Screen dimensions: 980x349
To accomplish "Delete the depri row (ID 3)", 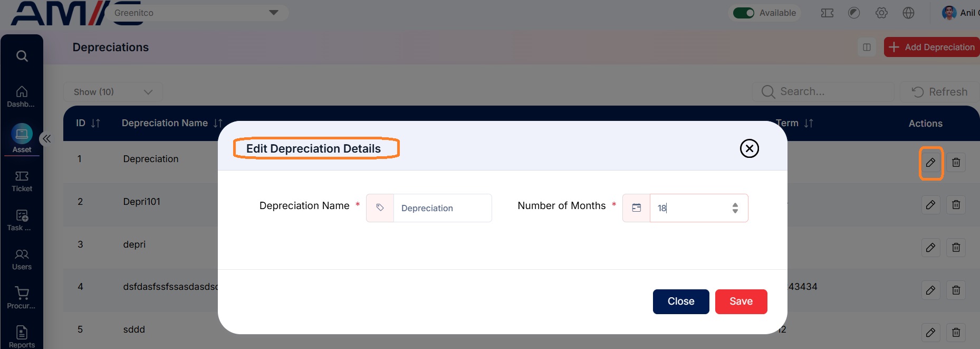I will [956, 248].
